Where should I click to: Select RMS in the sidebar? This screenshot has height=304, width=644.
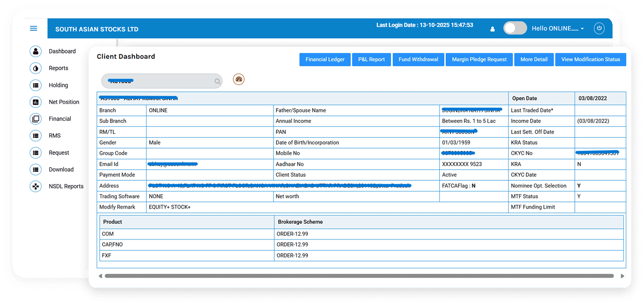tap(55, 136)
